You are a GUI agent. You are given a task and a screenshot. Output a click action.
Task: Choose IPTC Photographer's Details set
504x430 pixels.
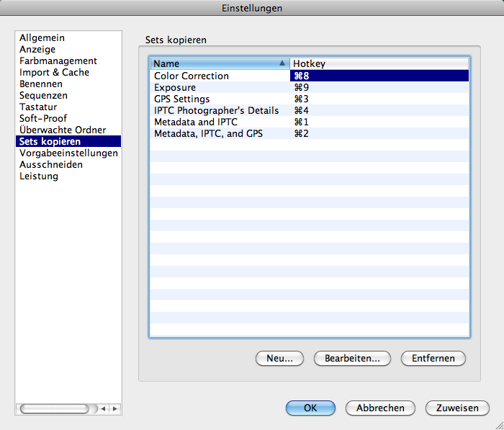216,110
